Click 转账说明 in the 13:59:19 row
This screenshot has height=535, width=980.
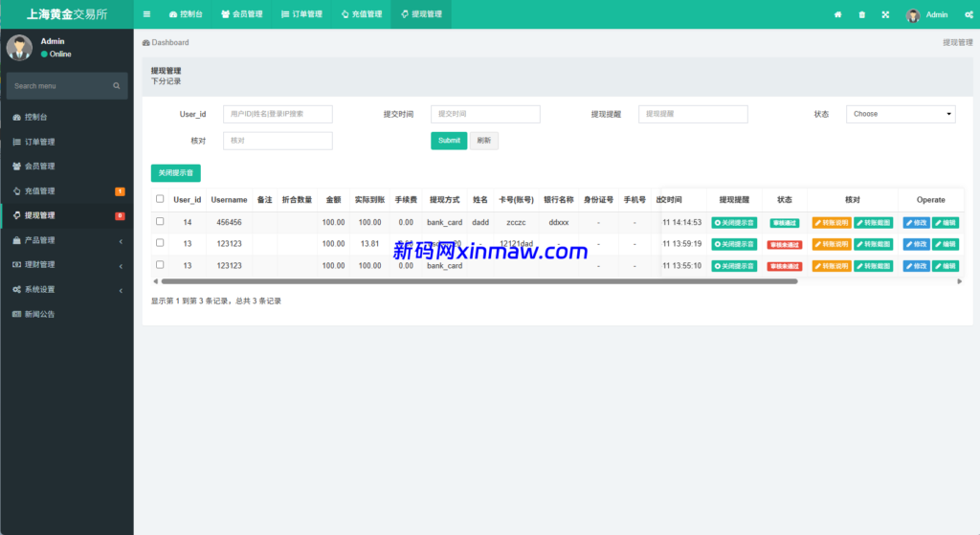coord(832,244)
